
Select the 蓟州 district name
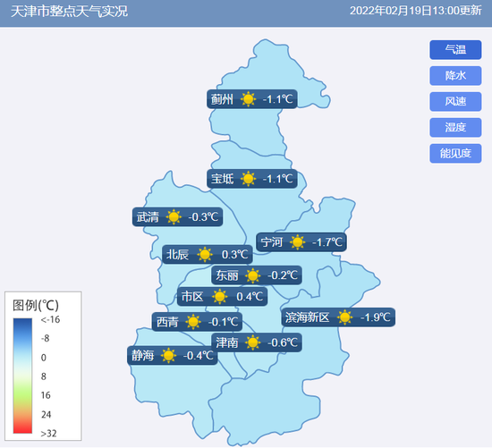[x=222, y=99]
